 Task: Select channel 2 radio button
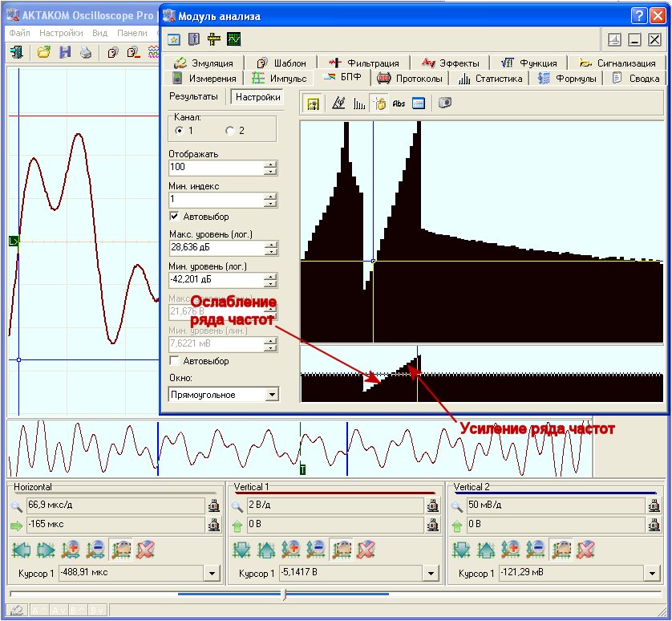tap(230, 130)
